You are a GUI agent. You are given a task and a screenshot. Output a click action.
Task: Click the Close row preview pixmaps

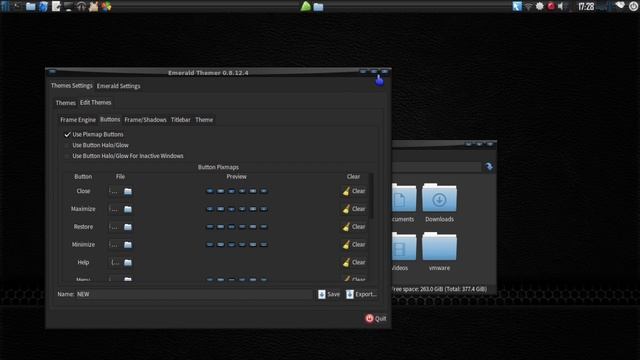coord(237,191)
